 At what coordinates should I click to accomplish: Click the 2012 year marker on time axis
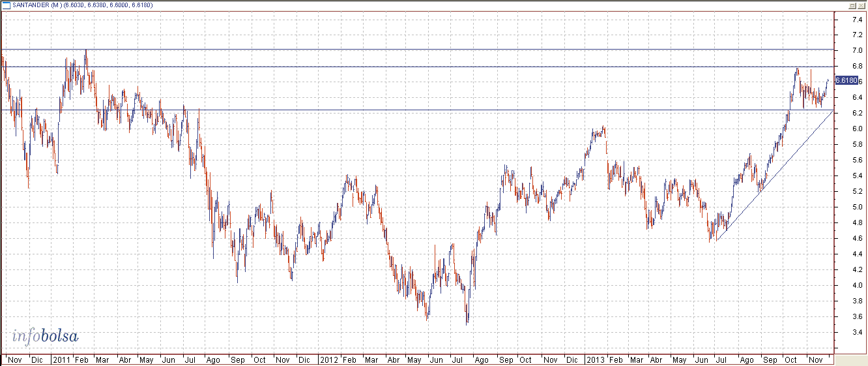pos(328,359)
